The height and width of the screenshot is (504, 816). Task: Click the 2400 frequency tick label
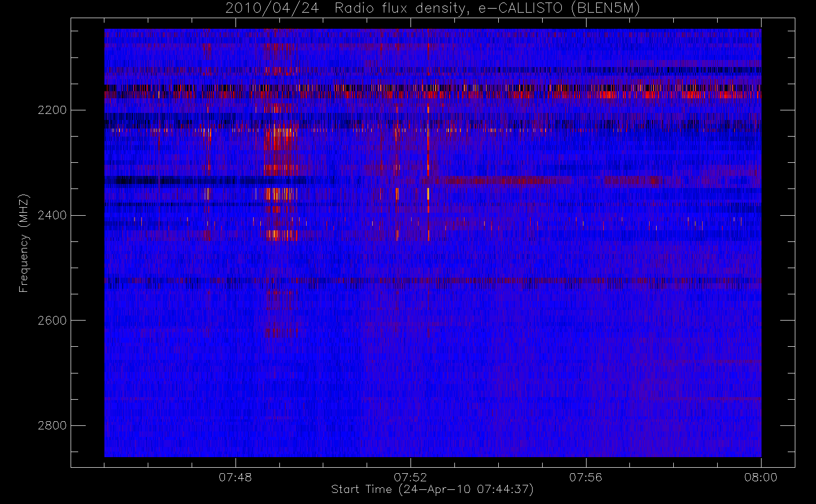(x=52, y=215)
